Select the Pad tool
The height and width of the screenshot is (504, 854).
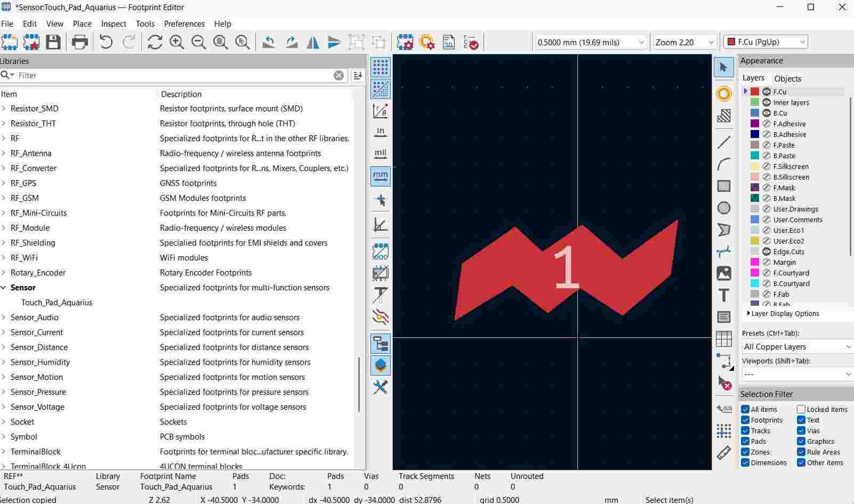coord(723,93)
